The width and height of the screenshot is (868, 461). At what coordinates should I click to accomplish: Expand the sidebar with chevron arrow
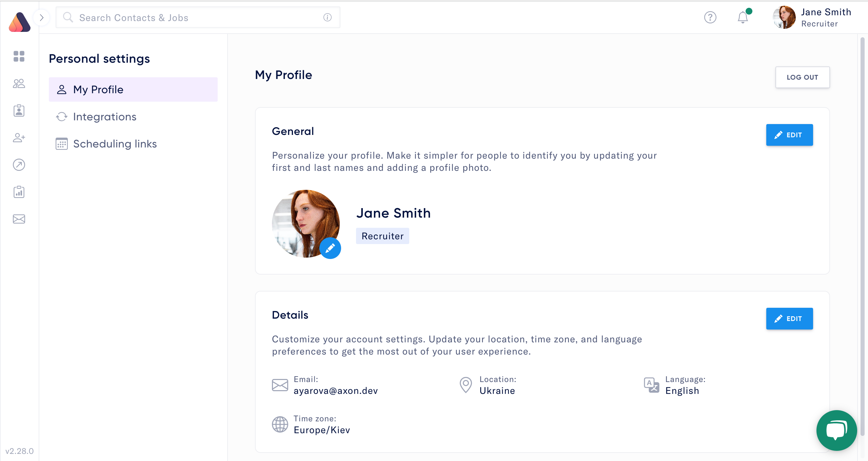(x=42, y=18)
